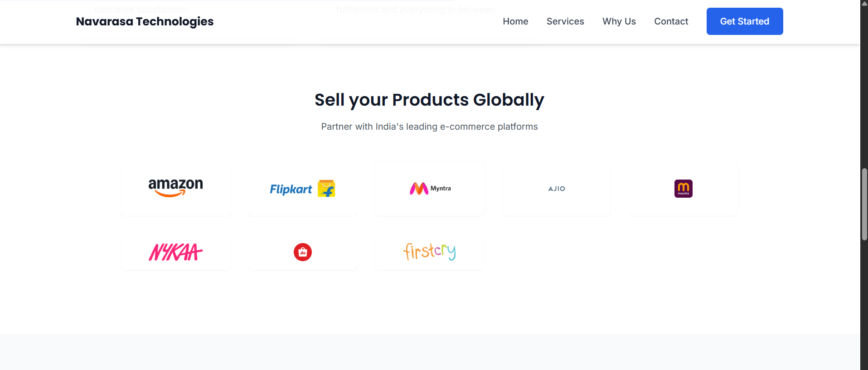Click the Flipkart shopping bag icon
The width and height of the screenshot is (868, 370).
coord(326,189)
